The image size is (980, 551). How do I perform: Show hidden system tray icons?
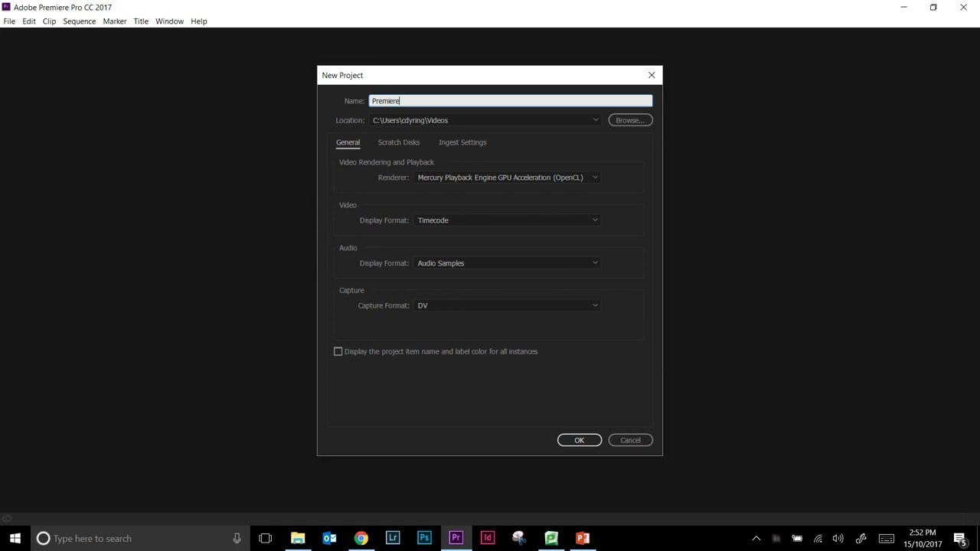coord(756,538)
